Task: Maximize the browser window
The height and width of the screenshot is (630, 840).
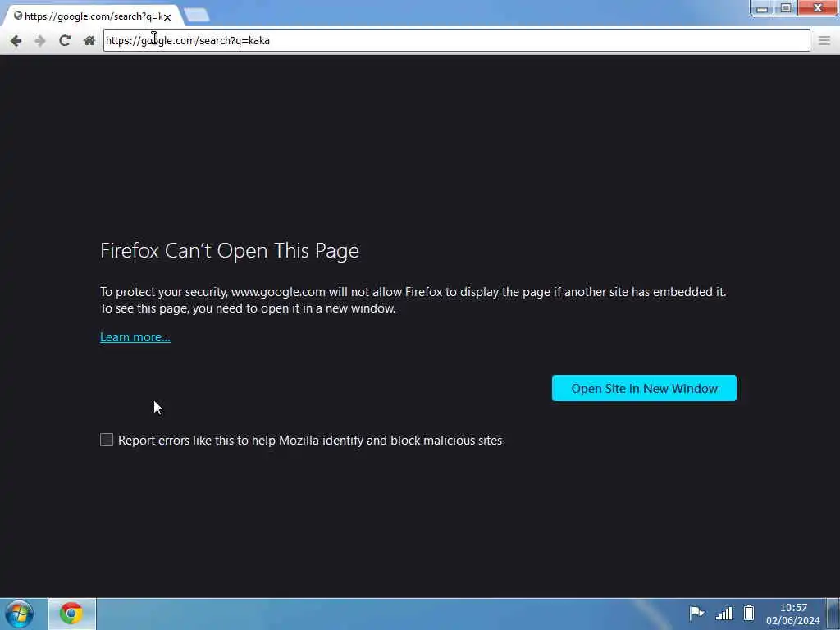Action: [x=785, y=8]
